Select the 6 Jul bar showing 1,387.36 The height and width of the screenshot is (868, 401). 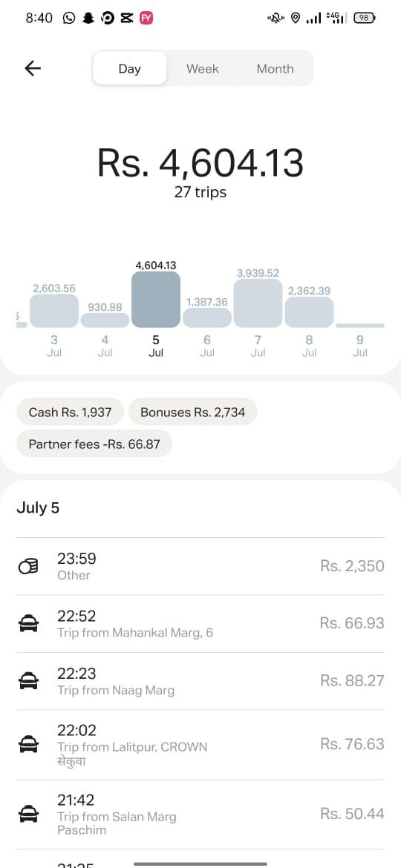tap(207, 318)
